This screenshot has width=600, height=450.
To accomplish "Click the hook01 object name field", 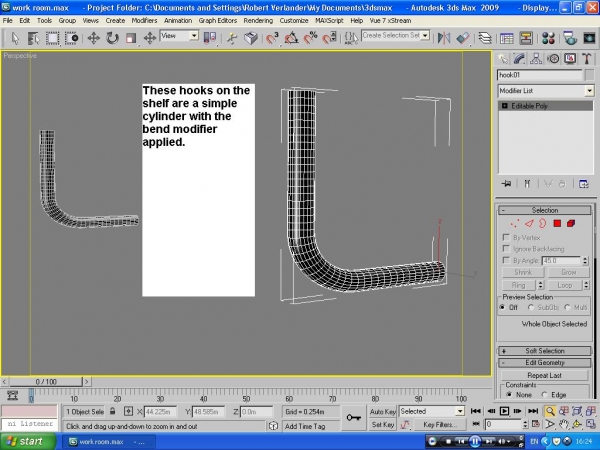I will (540, 75).
